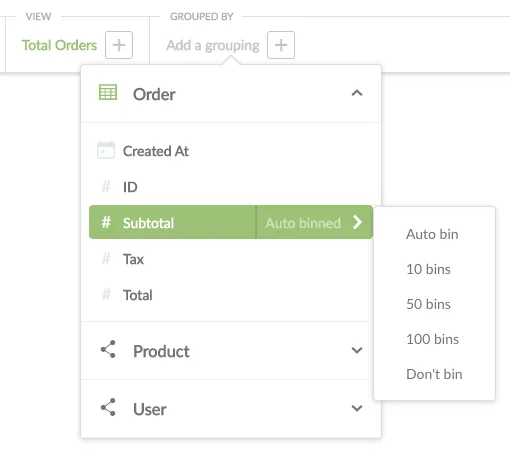Viewport: 510px width, 455px height.
Task: Click the hash icon beside Tax
Action: (106, 258)
